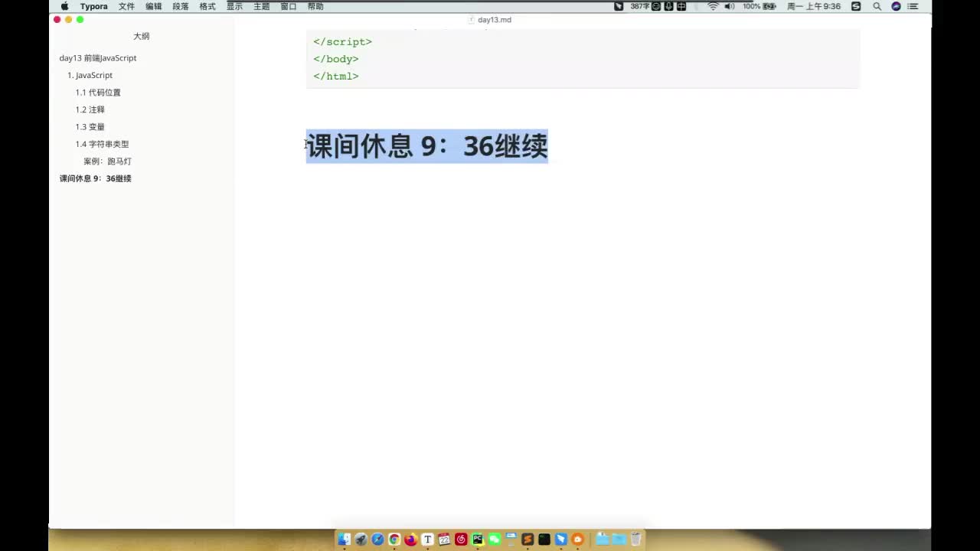This screenshot has height=551, width=980.
Task: Open NetEase Music from the Dock
Action: [x=461, y=540]
